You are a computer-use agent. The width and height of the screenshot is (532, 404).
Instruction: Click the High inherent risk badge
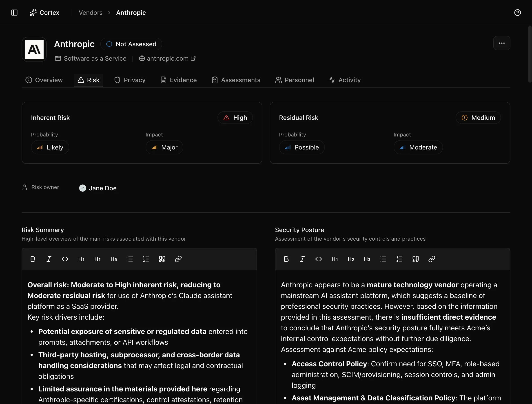pyautogui.click(x=235, y=118)
